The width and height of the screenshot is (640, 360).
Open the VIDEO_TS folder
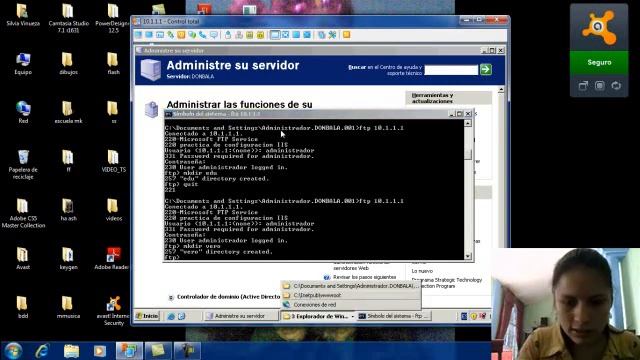coord(113,162)
